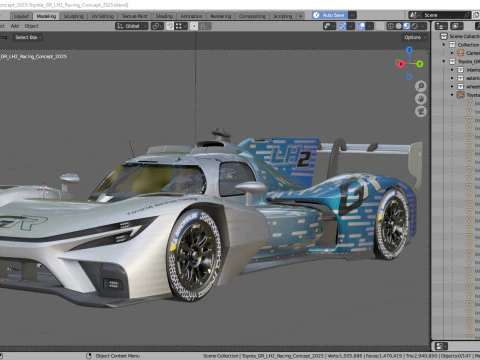The width and height of the screenshot is (480, 360).
Task: Collapse the Collection tree item
Action: pos(444,45)
